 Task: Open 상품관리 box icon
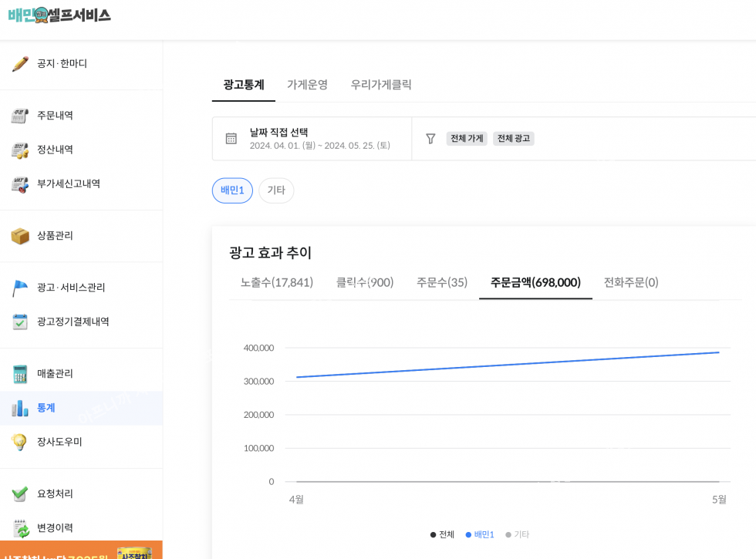(x=20, y=236)
